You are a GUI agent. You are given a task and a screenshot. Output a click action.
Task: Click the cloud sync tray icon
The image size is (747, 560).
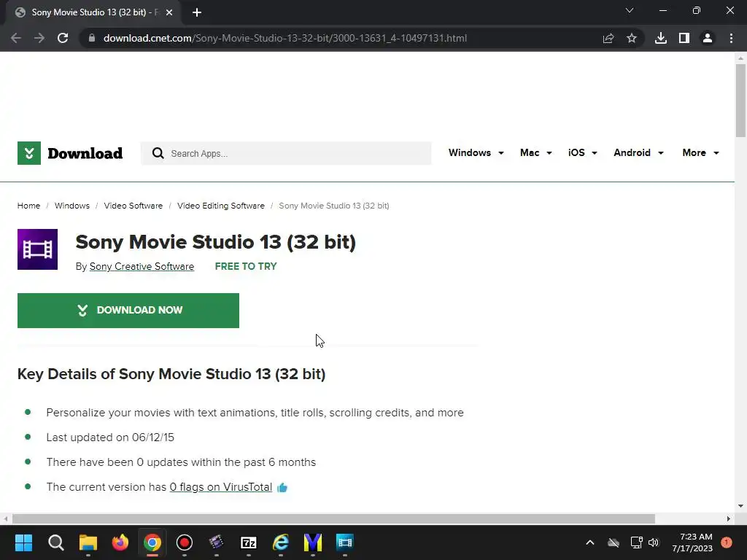pos(613,542)
